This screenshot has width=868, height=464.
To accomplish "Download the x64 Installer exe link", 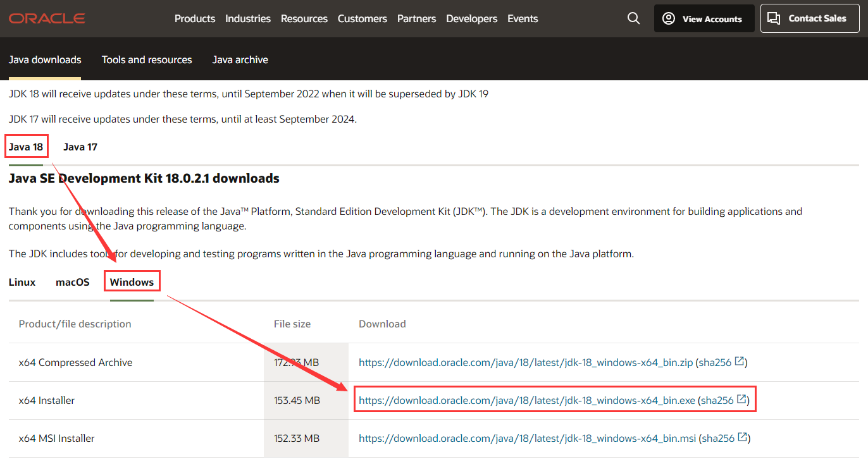I will point(526,400).
